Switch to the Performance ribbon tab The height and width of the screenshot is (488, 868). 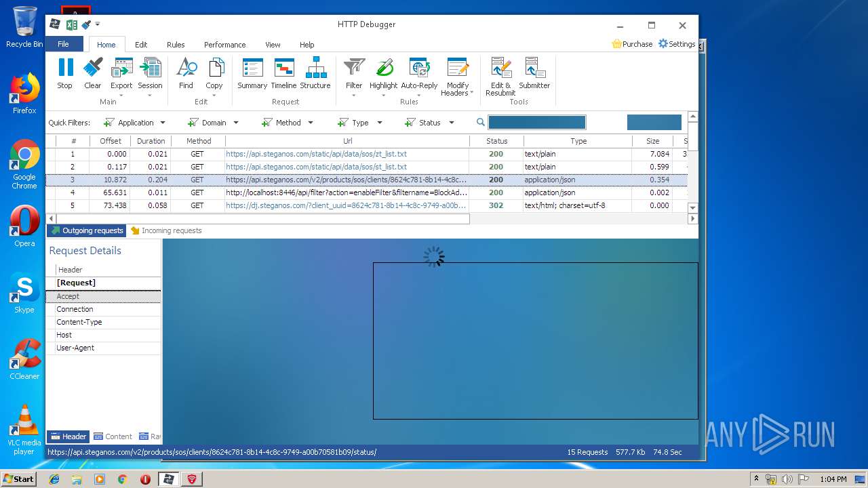(225, 45)
